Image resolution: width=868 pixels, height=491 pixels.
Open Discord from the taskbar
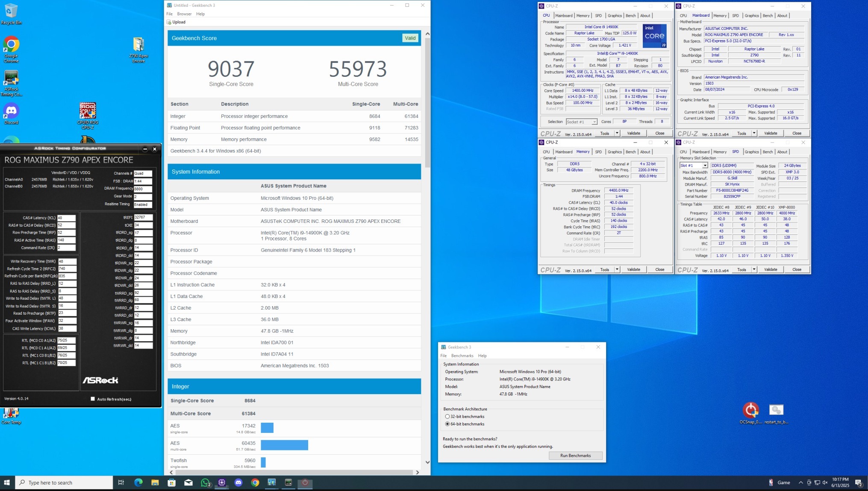238,483
